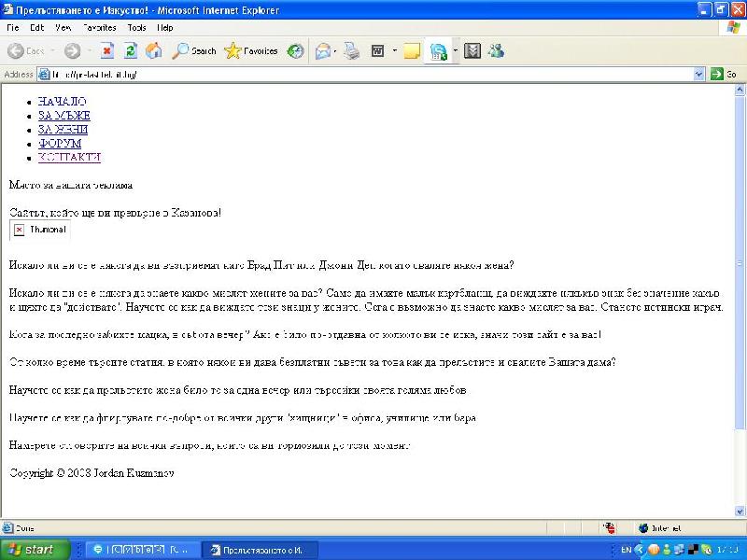Screen dimensions: 747x560
Task: Click the Go button next to address bar
Action: tap(724, 74)
